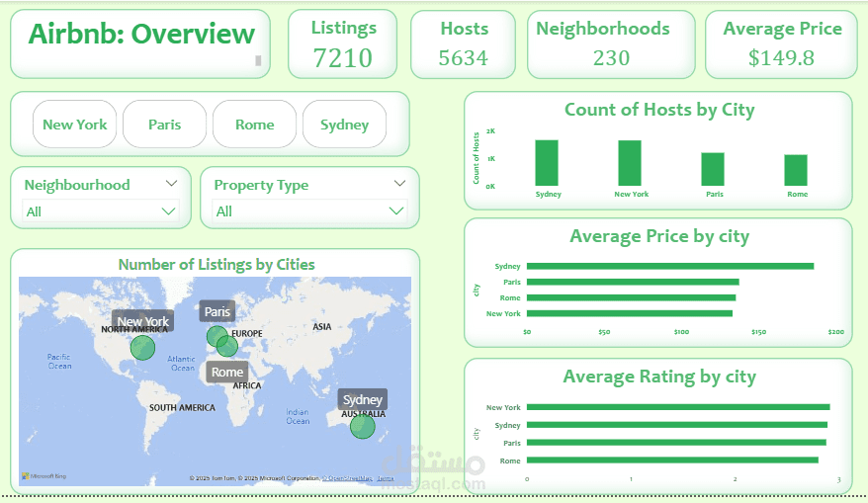The width and height of the screenshot is (868, 503).
Task: Click the Rome bubble on the map
Action: coord(227,347)
